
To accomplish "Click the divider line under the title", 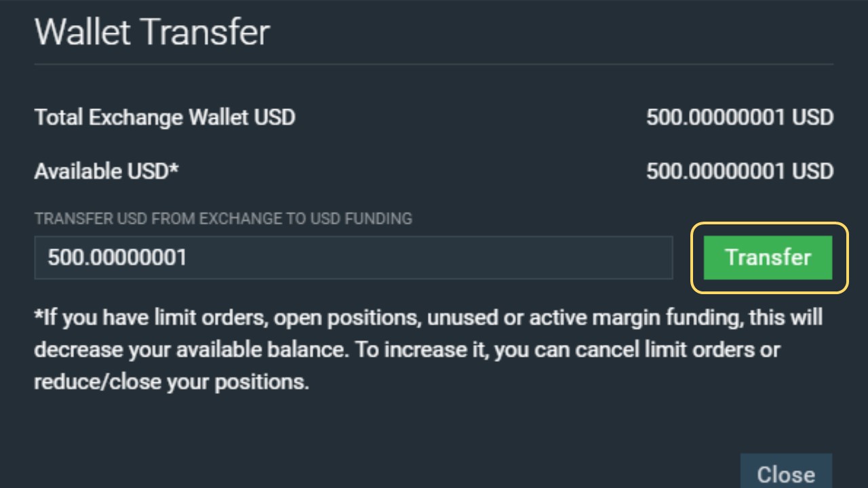I will [434, 64].
